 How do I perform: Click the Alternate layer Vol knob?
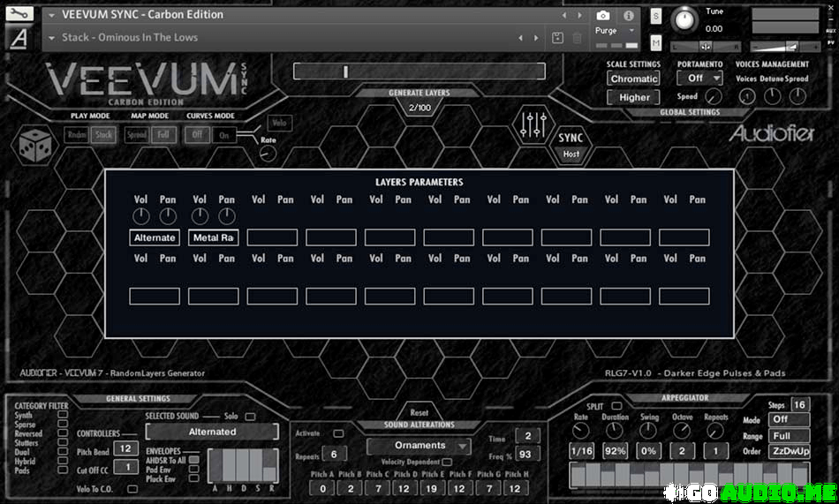[x=140, y=216]
